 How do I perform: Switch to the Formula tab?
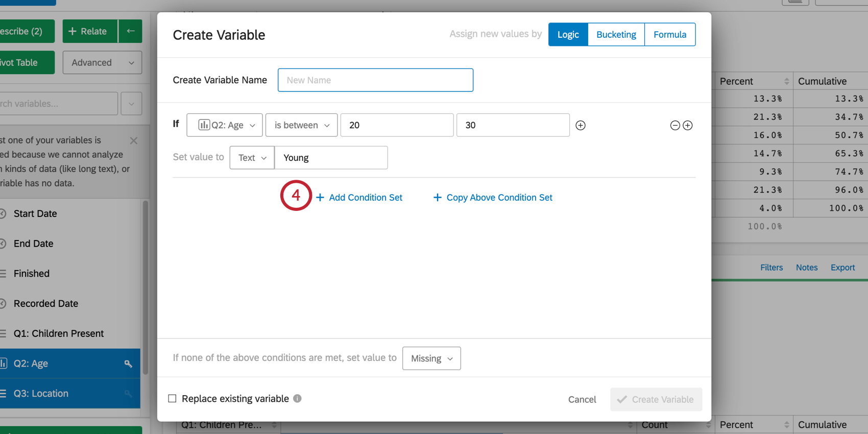coord(669,35)
